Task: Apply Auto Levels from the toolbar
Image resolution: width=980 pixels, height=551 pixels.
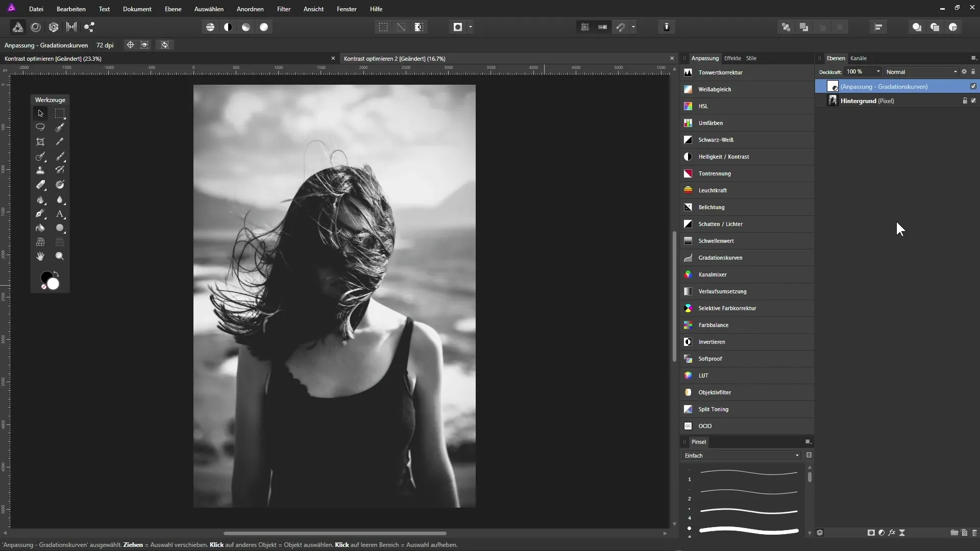Action: point(210,27)
